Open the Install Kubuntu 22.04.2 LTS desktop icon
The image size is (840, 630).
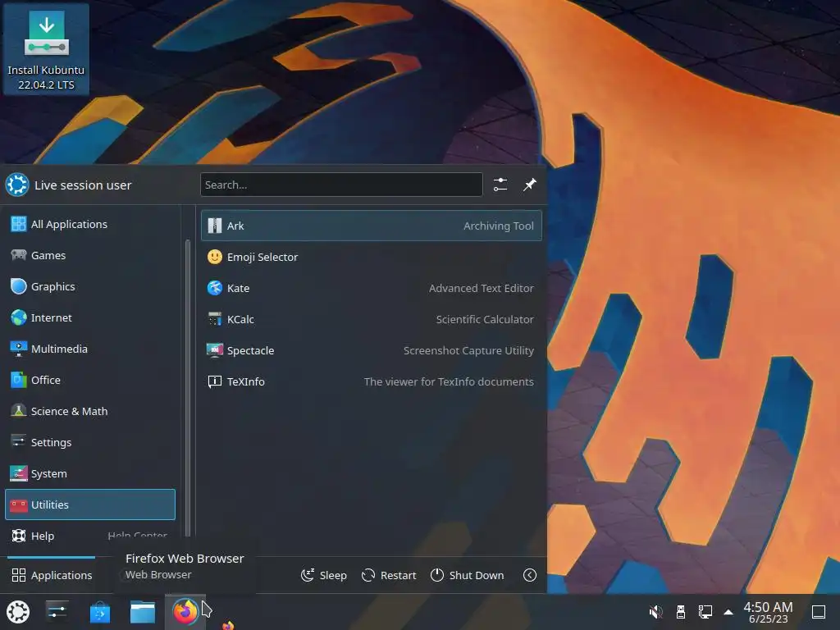[46, 48]
